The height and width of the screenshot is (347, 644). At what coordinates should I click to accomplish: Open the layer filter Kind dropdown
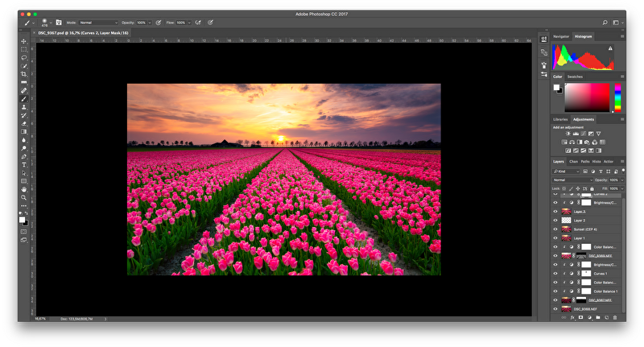[x=566, y=171]
